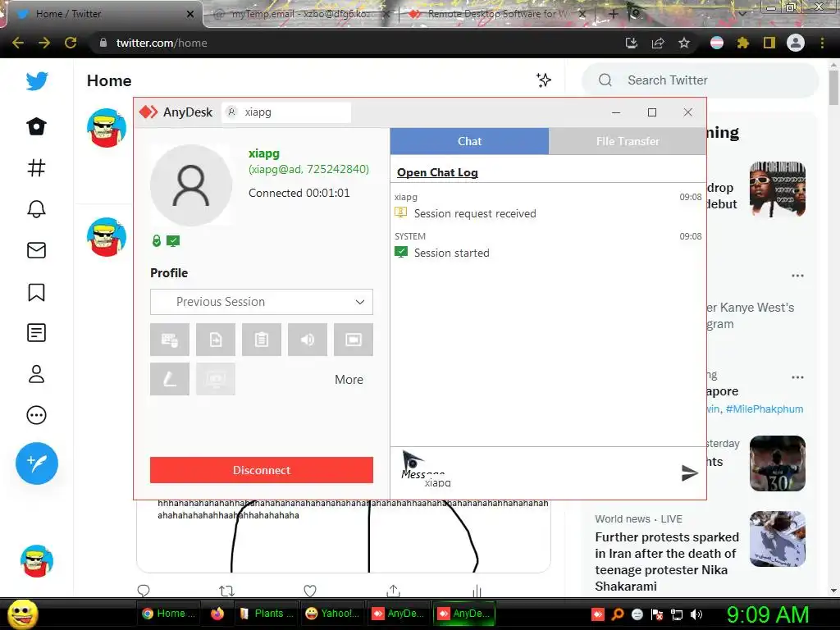Send the chat message with arrow icon
Image resolution: width=840 pixels, height=630 pixels.
point(689,472)
